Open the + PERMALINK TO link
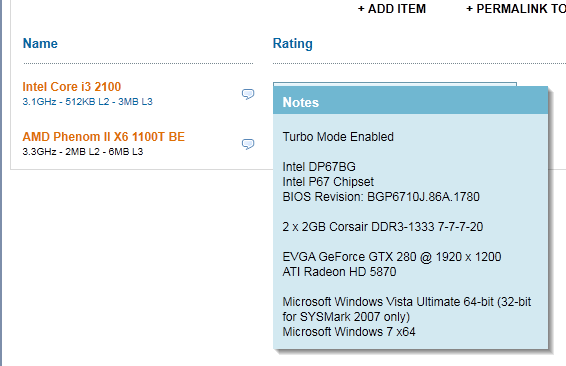This screenshot has height=366, width=566. point(516,9)
